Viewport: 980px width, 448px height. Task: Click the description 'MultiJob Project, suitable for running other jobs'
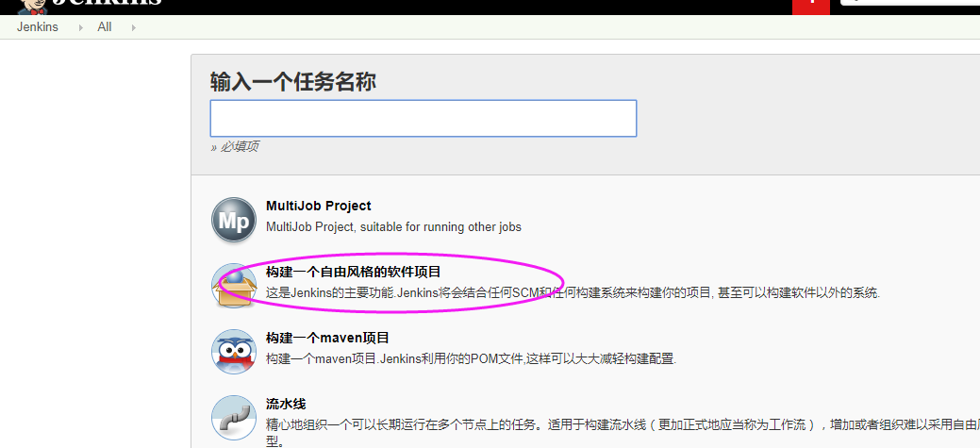point(393,226)
